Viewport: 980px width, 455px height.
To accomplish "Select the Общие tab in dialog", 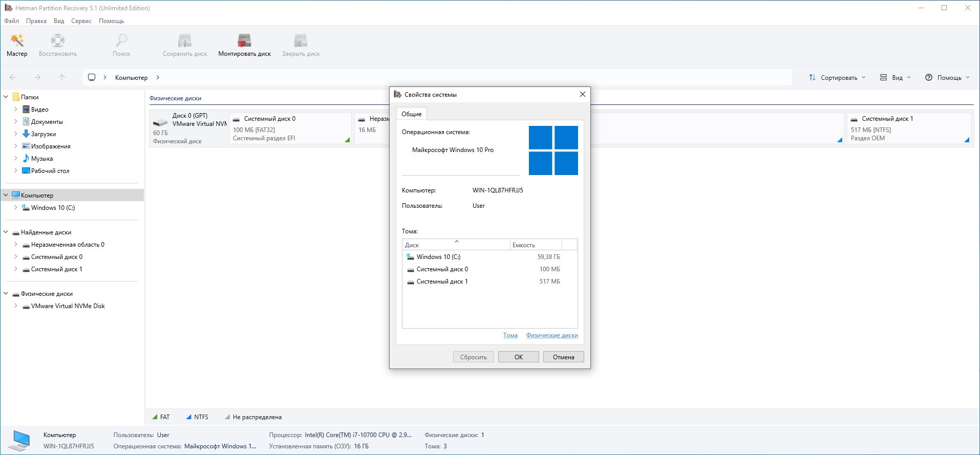I will click(x=411, y=114).
